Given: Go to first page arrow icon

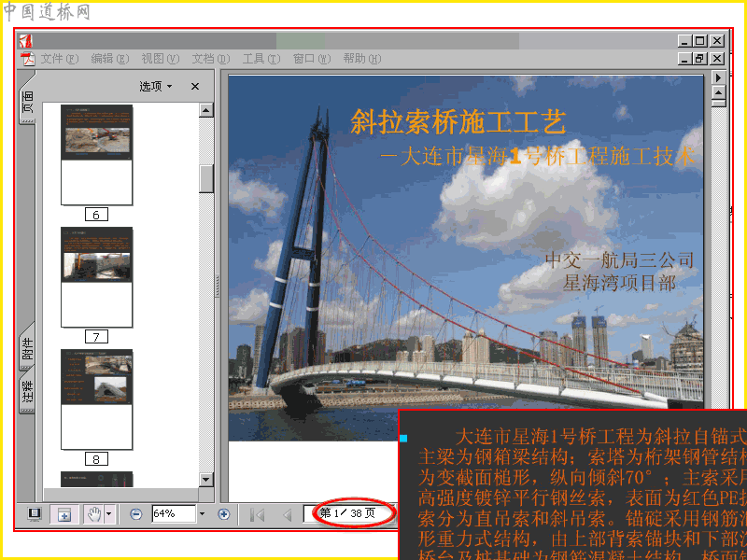Looking at the screenshot, I should (258, 515).
